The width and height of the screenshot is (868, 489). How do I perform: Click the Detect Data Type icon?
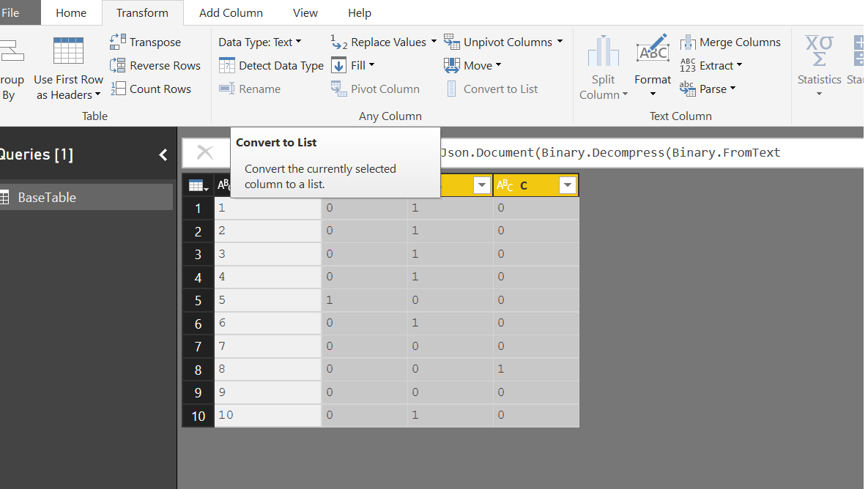[x=227, y=65]
